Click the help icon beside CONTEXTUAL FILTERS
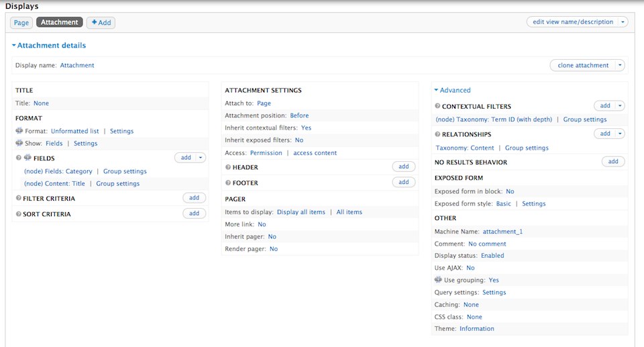Image resolution: width=644 pixels, height=347 pixels. pyautogui.click(x=437, y=106)
